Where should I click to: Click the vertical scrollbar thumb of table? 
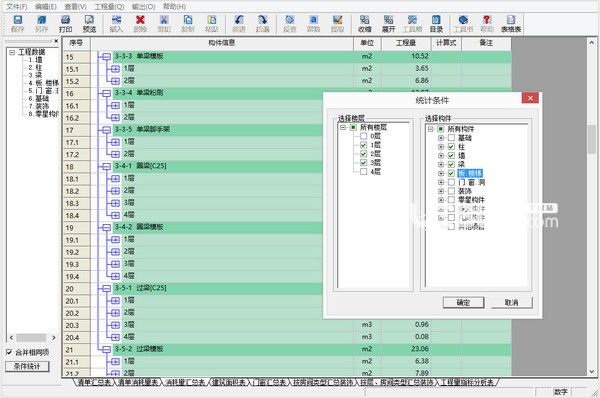click(x=592, y=139)
